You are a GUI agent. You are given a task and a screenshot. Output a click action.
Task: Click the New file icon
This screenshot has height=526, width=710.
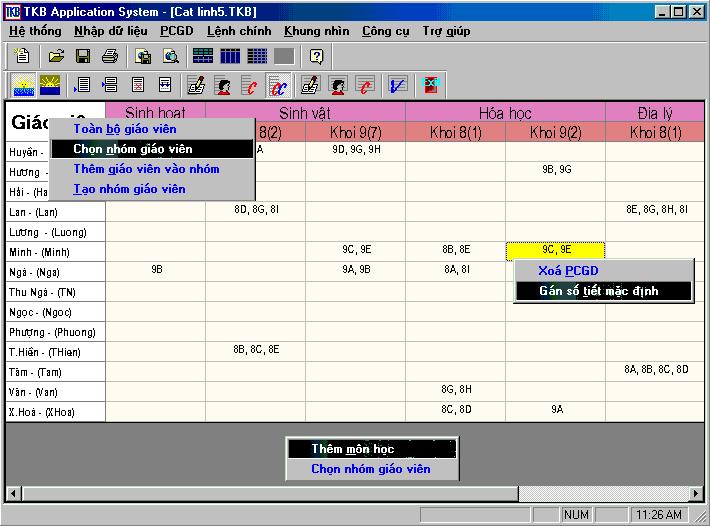(x=22, y=56)
